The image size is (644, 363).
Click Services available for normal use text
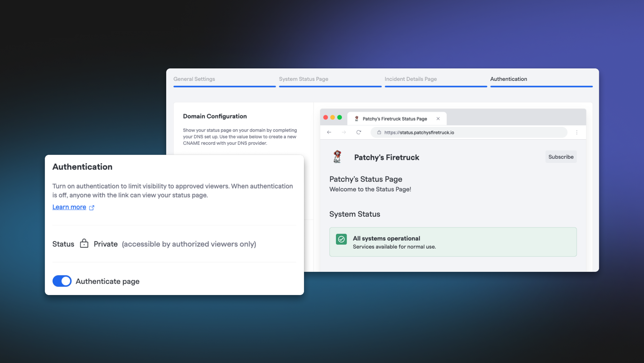(394, 247)
